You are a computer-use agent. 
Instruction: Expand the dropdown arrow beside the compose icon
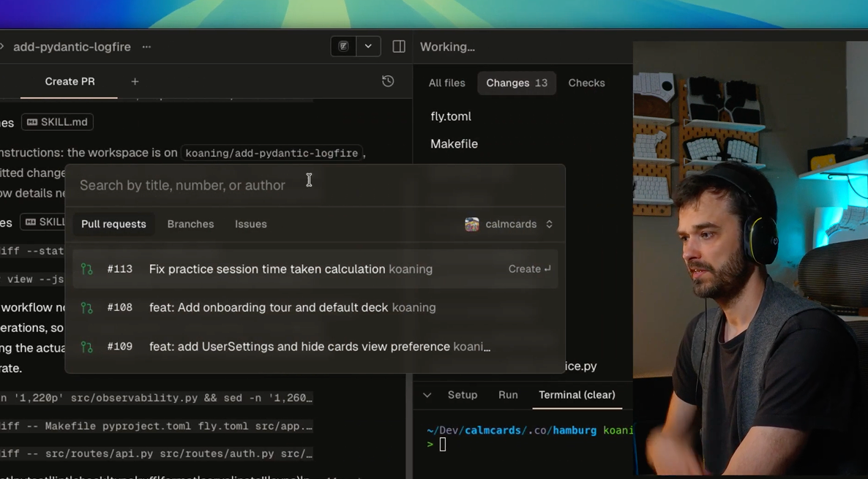coord(368,47)
